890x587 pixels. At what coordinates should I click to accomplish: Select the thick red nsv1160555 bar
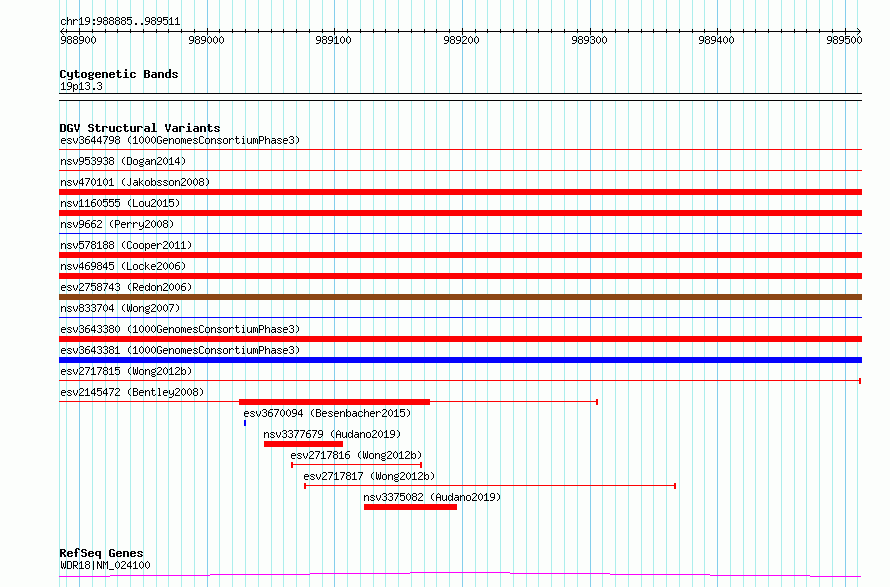(460, 213)
